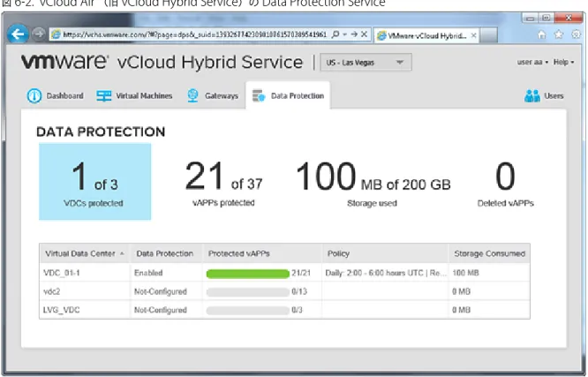Click the green VDC_01-1 progress bar
The image size is (588, 377).
pyautogui.click(x=248, y=274)
